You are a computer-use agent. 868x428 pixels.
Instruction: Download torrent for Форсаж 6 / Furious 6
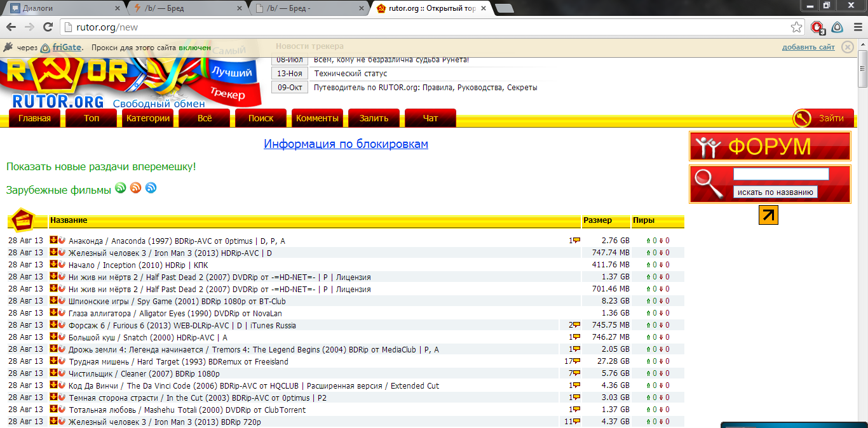(53, 325)
